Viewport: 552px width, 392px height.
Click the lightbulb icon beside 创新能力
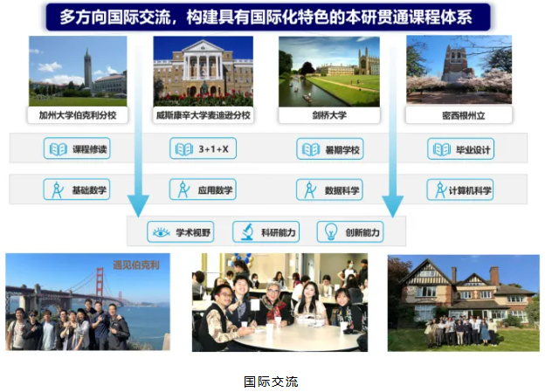(331, 231)
